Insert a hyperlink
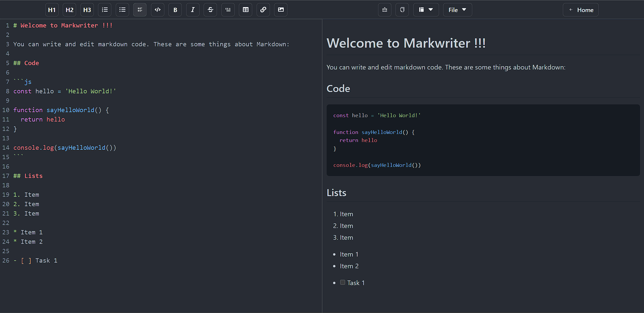 (x=263, y=10)
